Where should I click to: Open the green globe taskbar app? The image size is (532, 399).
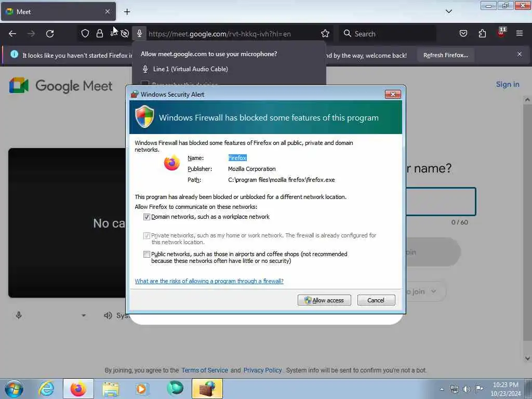[175, 389]
